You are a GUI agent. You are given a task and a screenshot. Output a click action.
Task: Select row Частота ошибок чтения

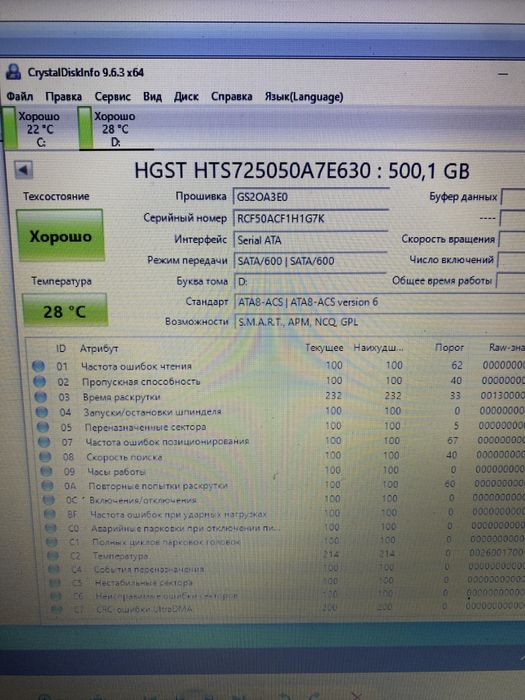tap(278, 366)
